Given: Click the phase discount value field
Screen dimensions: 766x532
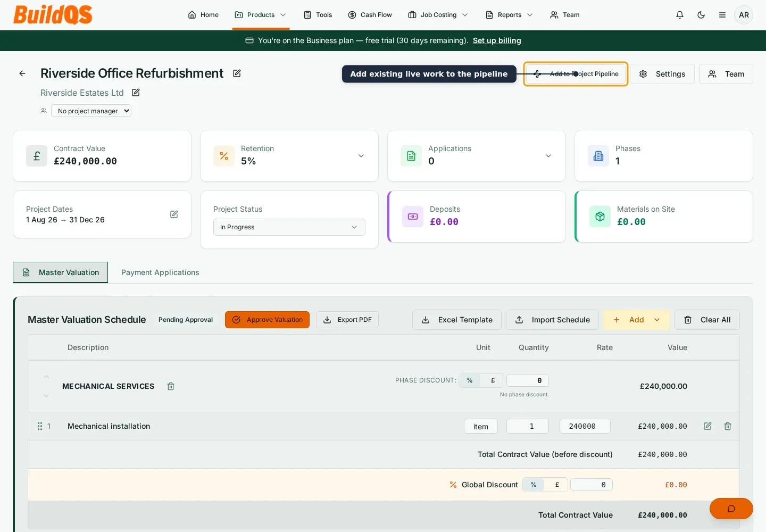Looking at the screenshot, I should click(528, 380).
